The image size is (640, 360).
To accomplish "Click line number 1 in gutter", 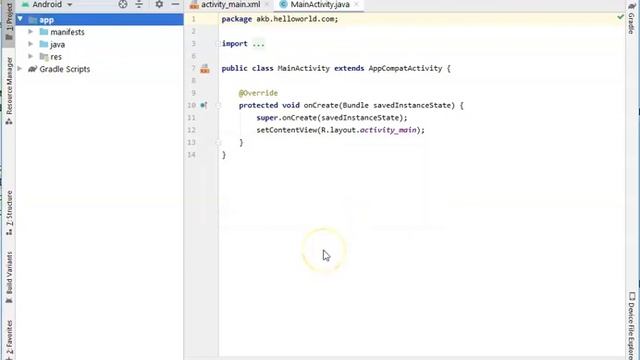I will 193,19.
